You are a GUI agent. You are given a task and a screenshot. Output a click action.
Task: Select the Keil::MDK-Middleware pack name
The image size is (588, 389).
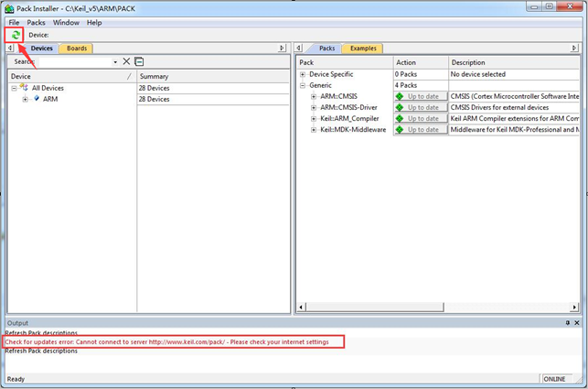coord(353,130)
